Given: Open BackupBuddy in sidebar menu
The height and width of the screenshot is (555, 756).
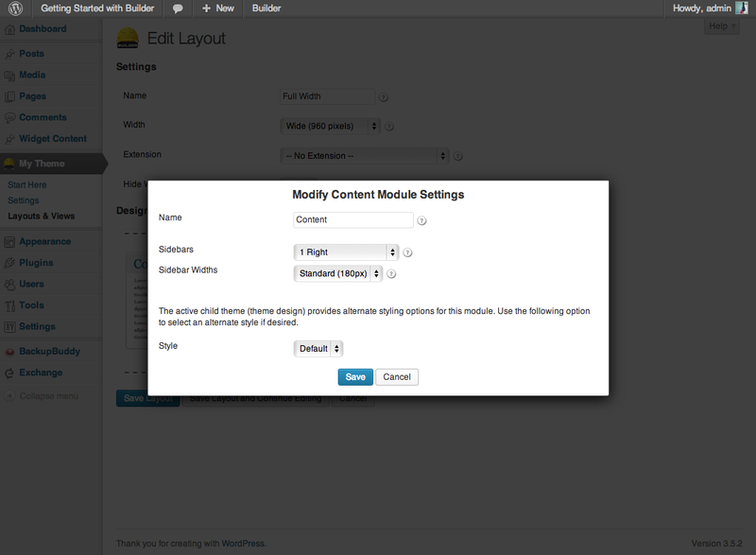Looking at the screenshot, I should pyautogui.click(x=50, y=352).
